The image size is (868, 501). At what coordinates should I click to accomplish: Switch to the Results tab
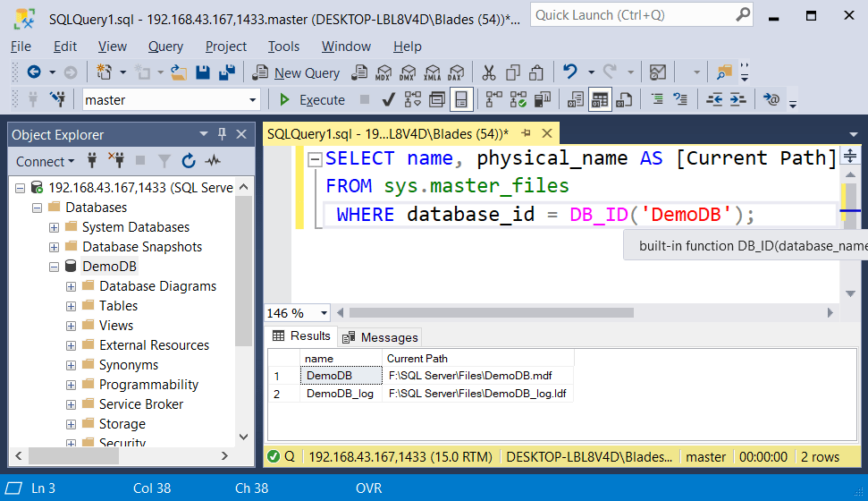[x=301, y=335]
